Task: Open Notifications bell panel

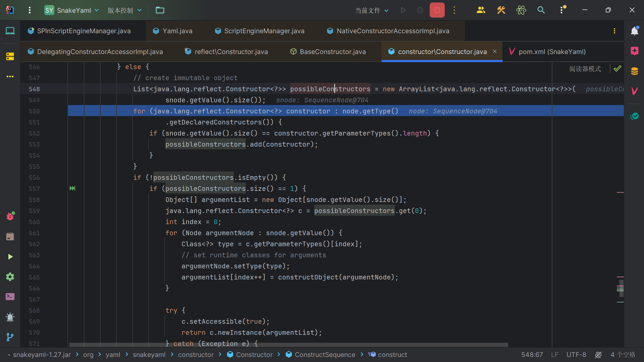Action: 634,31
